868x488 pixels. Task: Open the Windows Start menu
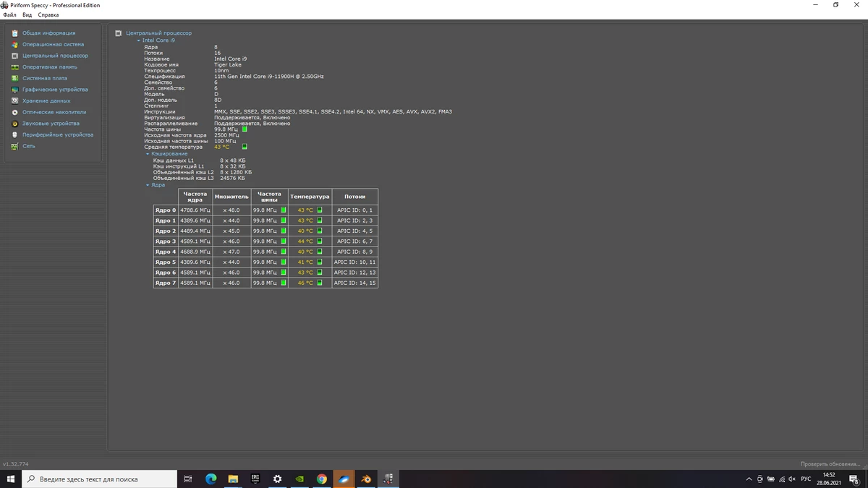point(11,479)
